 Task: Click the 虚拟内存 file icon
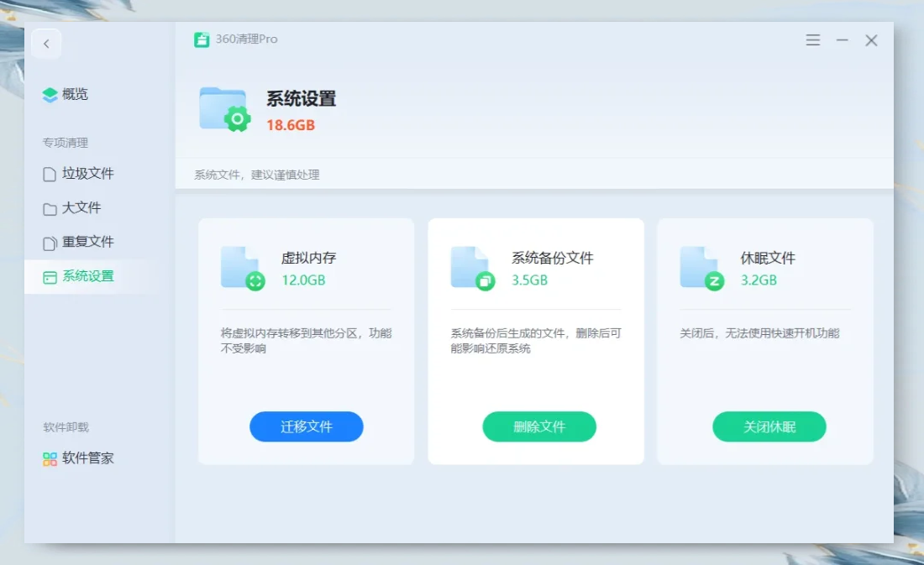coord(242,269)
